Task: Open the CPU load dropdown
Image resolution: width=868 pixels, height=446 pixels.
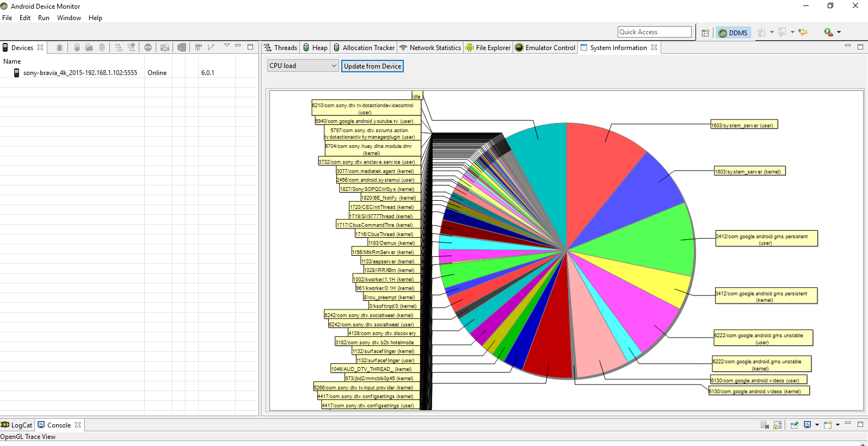Action: [x=303, y=66]
